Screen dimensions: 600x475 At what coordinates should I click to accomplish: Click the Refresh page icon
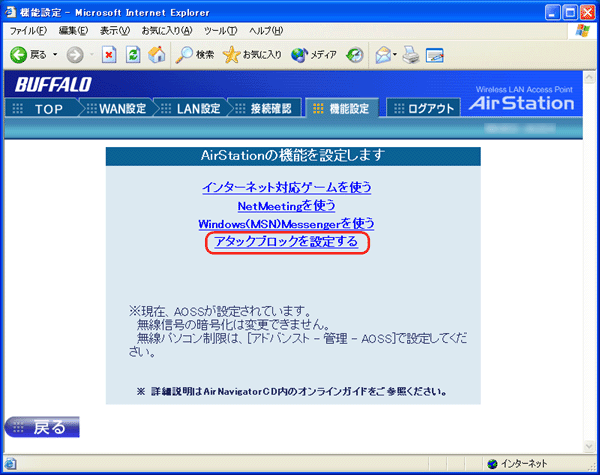(133, 55)
